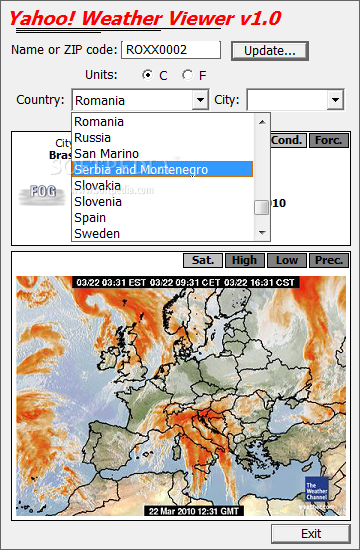Click the Update... button
This screenshot has height=550, width=360.
click(x=270, y=51)
